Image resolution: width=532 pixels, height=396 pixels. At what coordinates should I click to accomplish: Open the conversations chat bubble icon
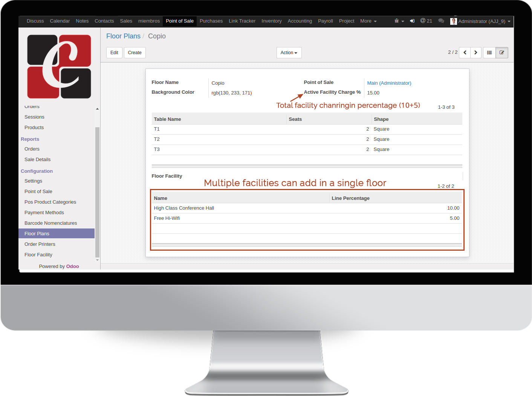click(x=441, y=21)
